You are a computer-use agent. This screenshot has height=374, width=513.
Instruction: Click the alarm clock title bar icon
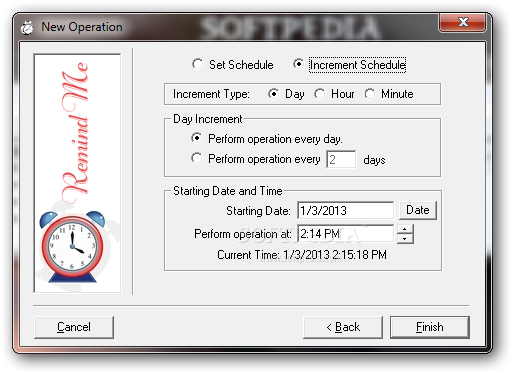(27, 27)
